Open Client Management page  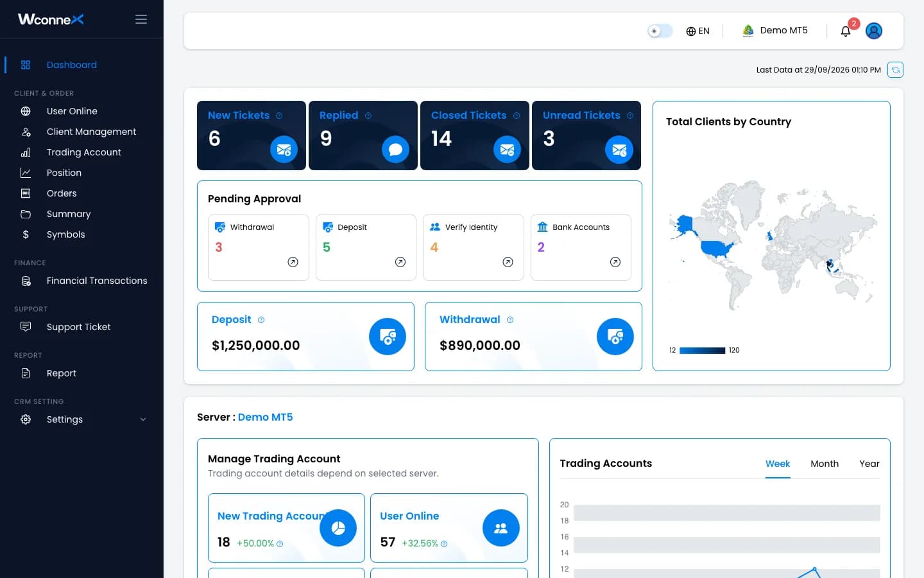91,132
